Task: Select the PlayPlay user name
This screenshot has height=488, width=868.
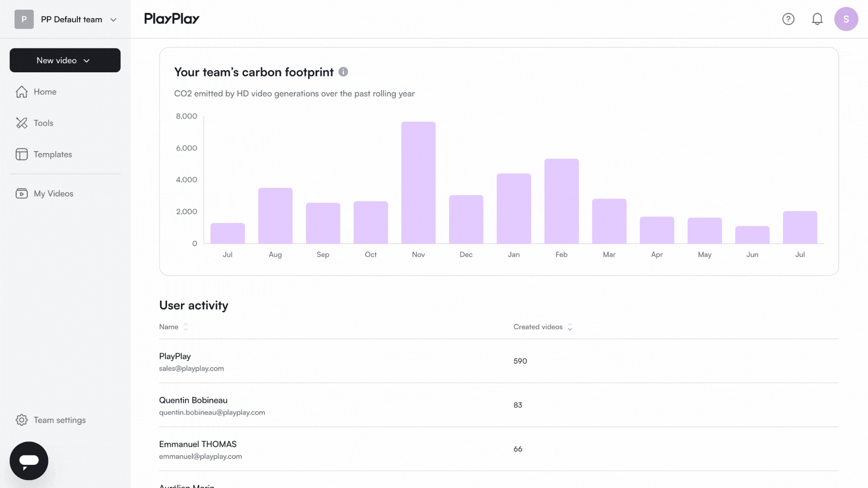Action: [175, 357]
